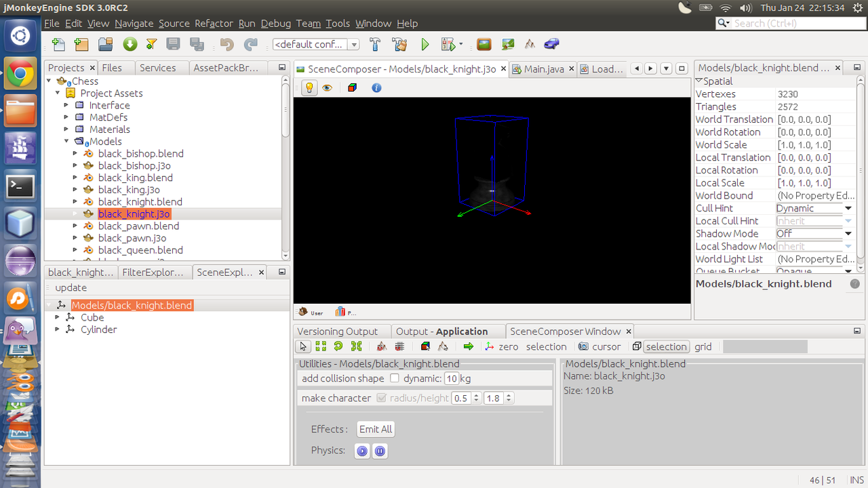Switch to the Versioning Output tab
Image resolution: width=868 pixels, height=488 pixels.
click(337, 331)
